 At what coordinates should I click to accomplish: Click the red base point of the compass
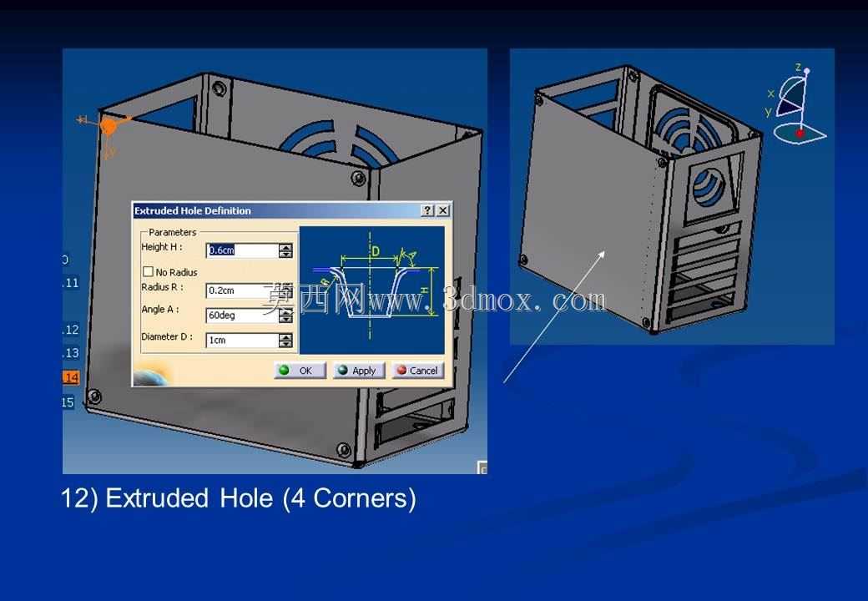click(x=800, y=134)
